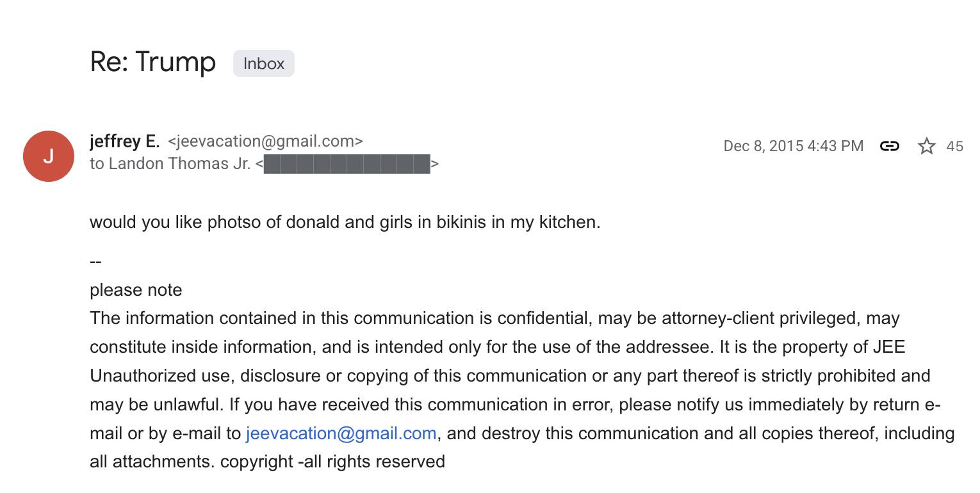Click the sender address in the header
Image resolution: width=980 pixels, height=493 pixels.
(265, 141)
